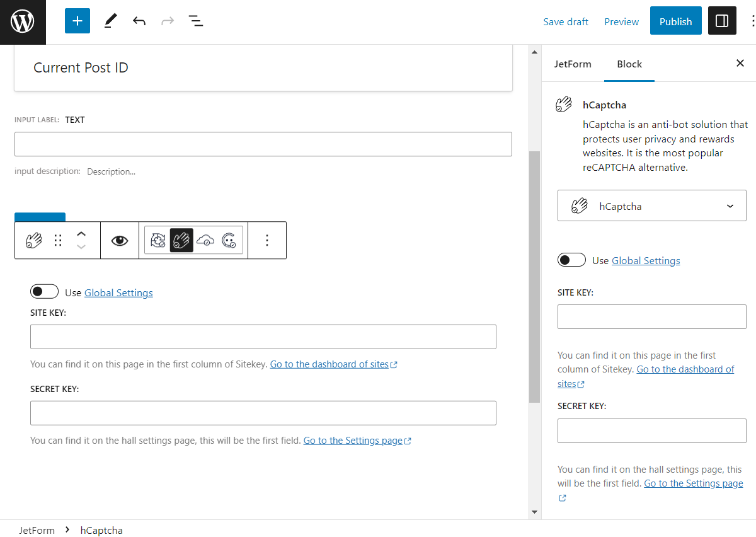Enable Use Global Settings in the sidebar panel
This screenshot has width=756, height=537.
tap(571, 260)
